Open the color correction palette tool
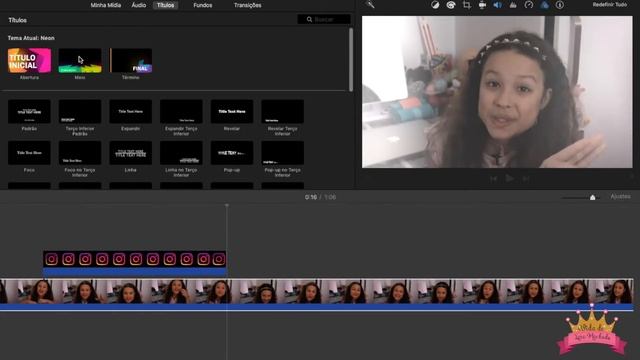This screenshot has height=360, width=640. 451,5
